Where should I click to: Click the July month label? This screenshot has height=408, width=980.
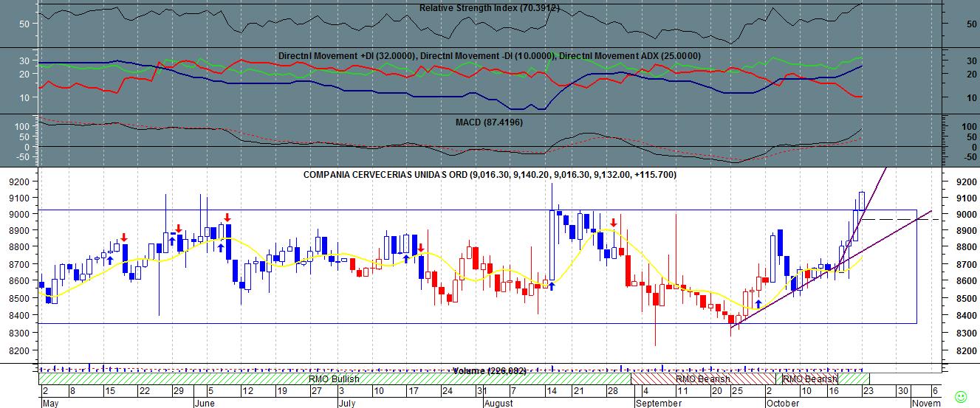(x=347, y=403)
